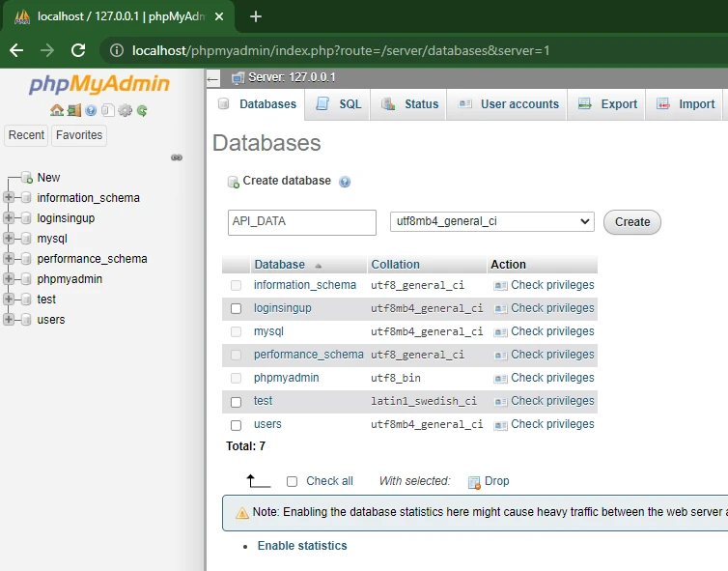Click the collapse navigation panel arrow
The image size is (728, 571).
click(x=212, y=79)
